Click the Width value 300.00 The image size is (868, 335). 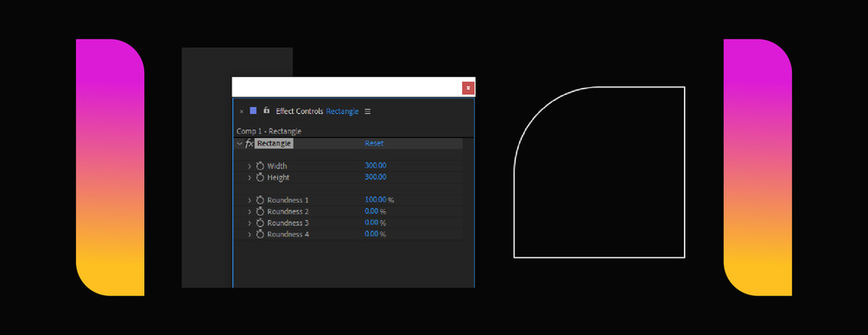[376, 166]
